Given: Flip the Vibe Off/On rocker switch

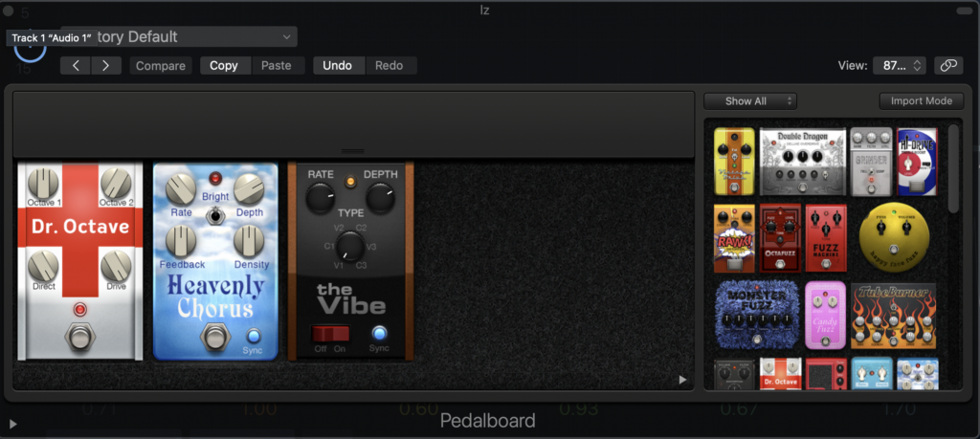Looking at the screenshot, I should tap(330, 333).
